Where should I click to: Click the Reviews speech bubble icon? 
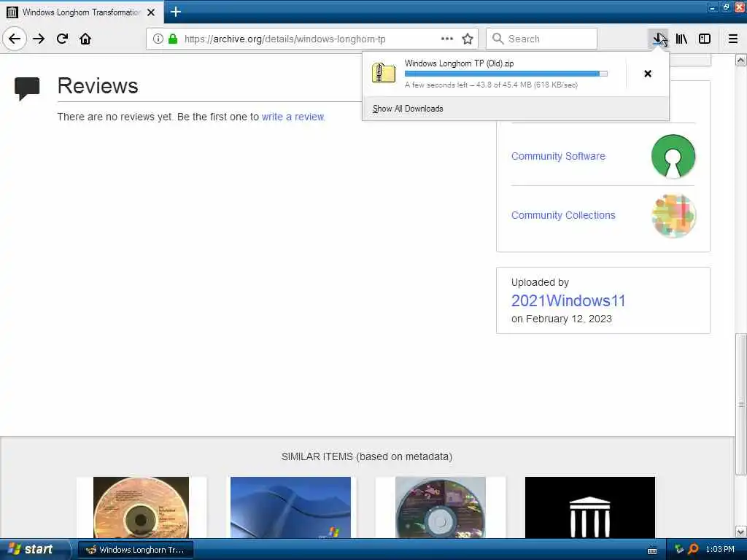click(x=27, y=88)
